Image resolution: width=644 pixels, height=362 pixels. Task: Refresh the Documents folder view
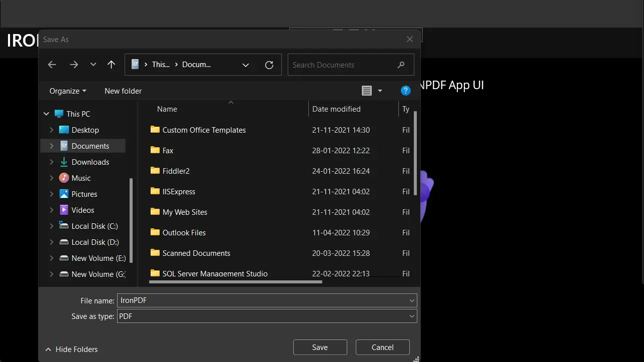pos(269,65)
